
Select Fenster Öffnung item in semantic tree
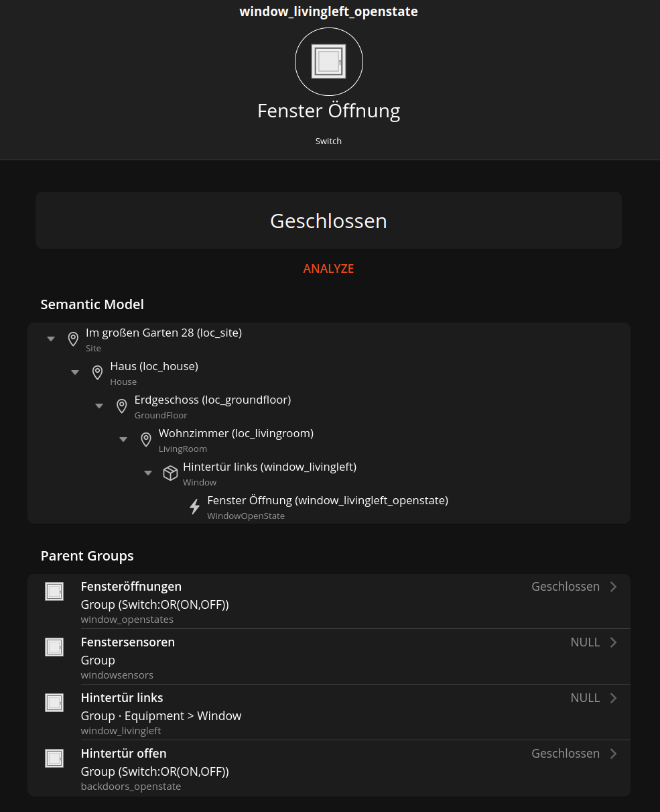click(327, 501)
